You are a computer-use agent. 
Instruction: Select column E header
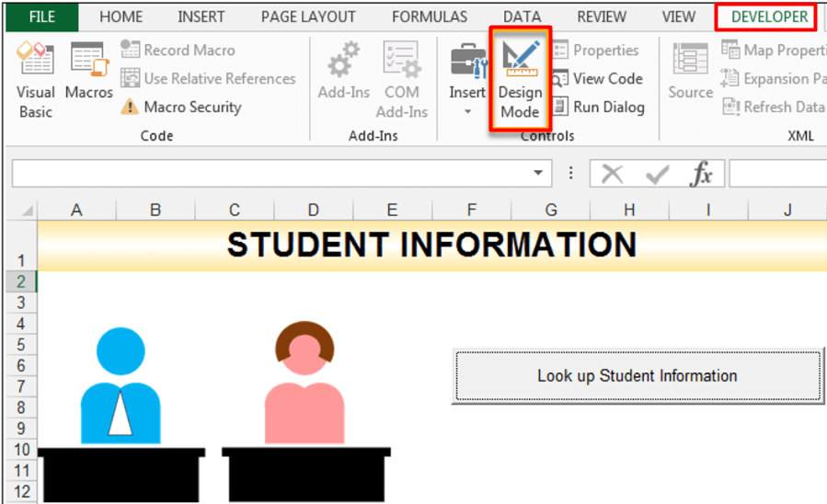tap(393, 210)
